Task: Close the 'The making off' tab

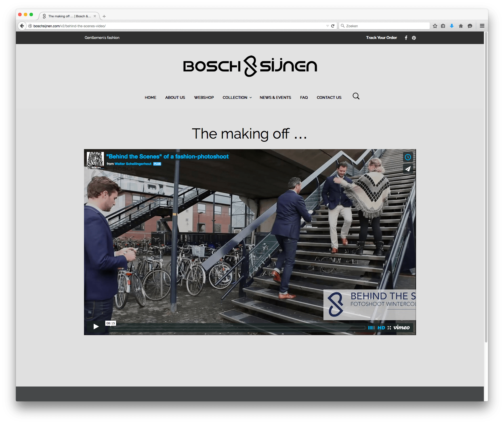Action: point(95,16)
